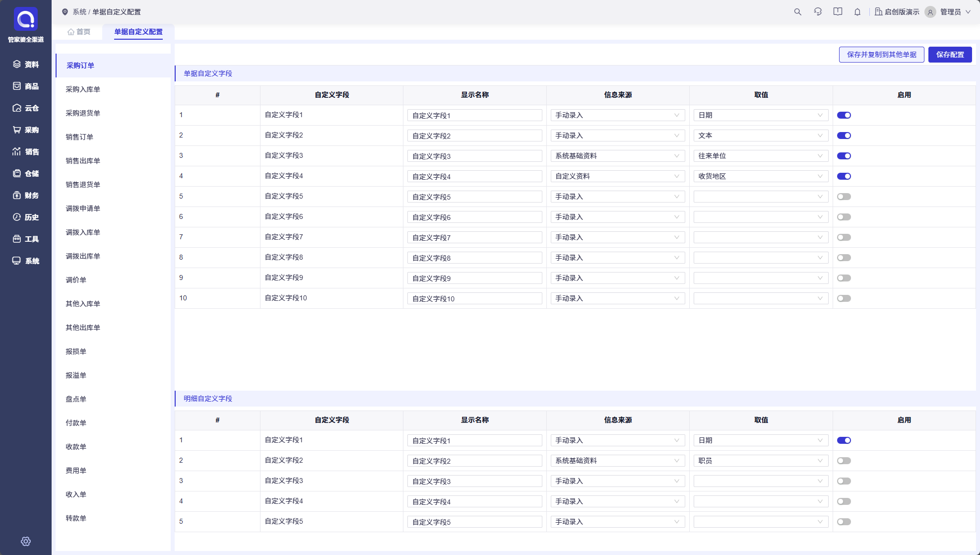Select 其他入库单 in document list
The width and height of the screenshot is (980, 555).
click(113, 304)
